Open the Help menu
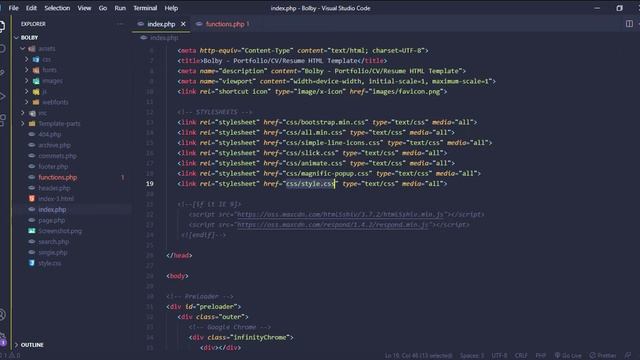 tap(171, 8)
